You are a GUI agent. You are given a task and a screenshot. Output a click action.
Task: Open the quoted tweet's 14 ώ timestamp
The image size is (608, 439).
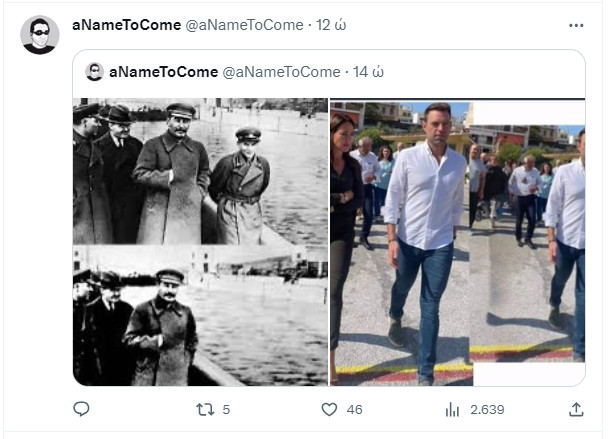click(369, 72)
